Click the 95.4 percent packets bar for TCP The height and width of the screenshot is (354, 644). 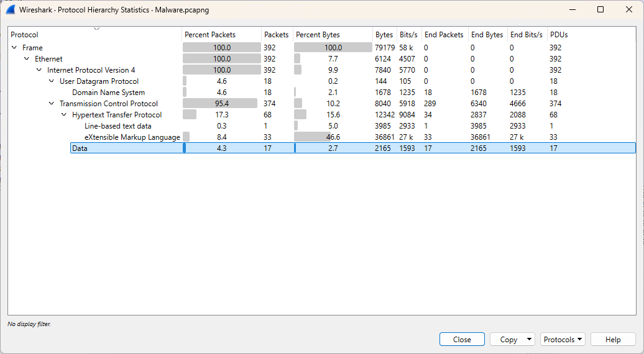pos(220,103)
